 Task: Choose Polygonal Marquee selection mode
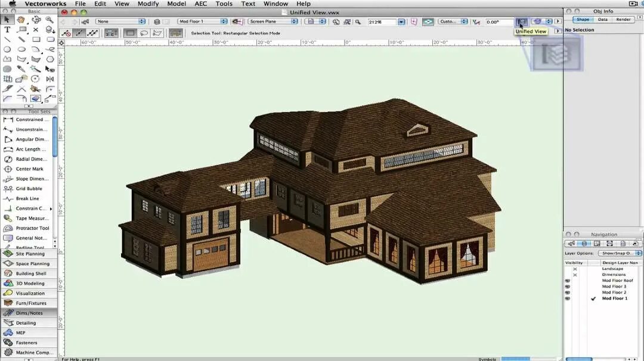[x=157, y=33]
